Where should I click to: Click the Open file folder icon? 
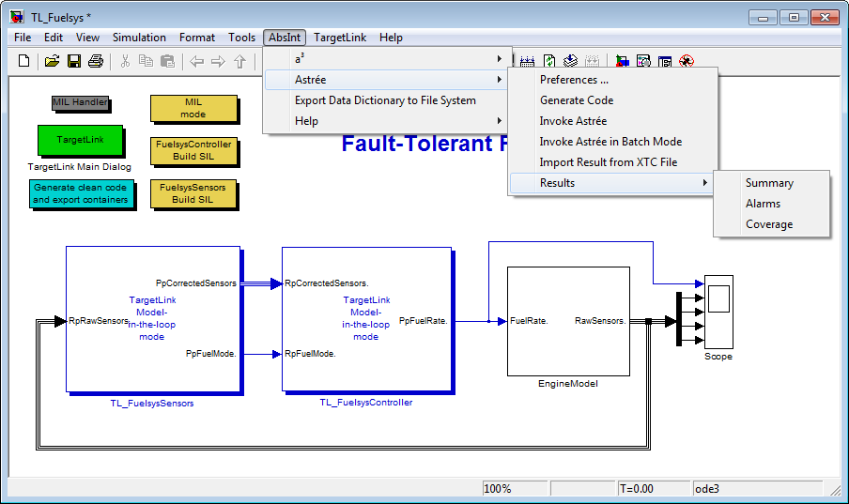tap(52, 61)
